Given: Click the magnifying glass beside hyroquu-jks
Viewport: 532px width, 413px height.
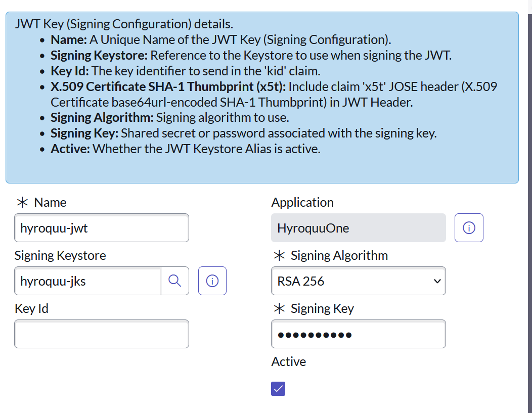Looking at the screenshot, I should (x=175, y=281).
